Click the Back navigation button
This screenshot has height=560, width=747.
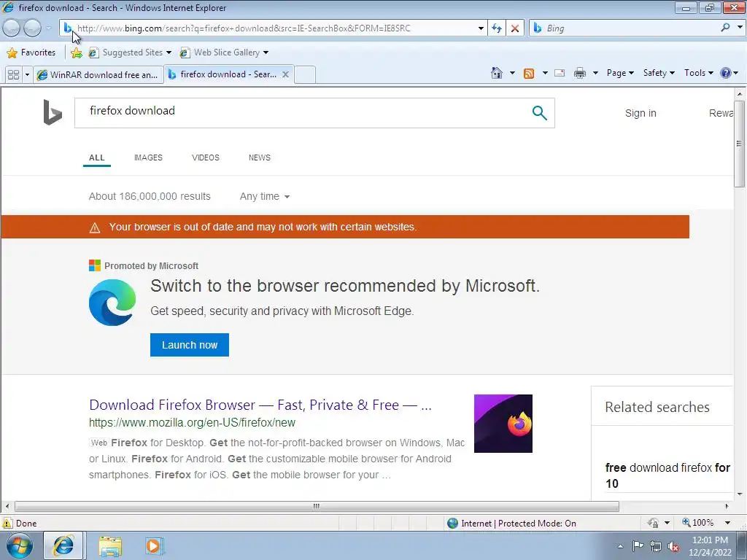[x=12, y=28]
